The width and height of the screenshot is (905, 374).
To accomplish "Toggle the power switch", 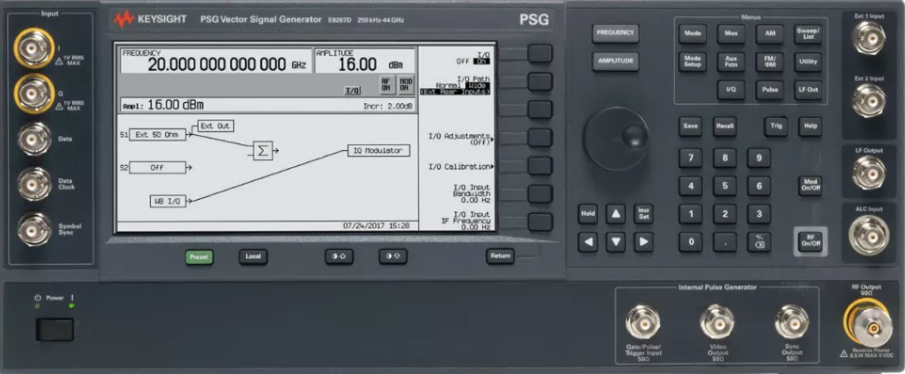I will (55, 330).
